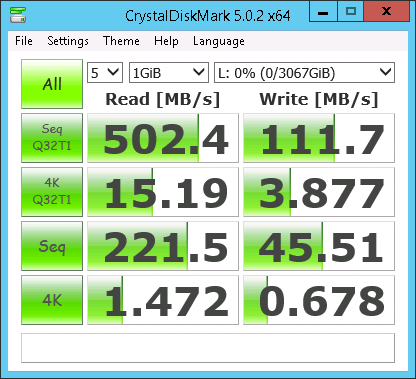Minimize the CrystalDiskMark window

click(323, 12)
